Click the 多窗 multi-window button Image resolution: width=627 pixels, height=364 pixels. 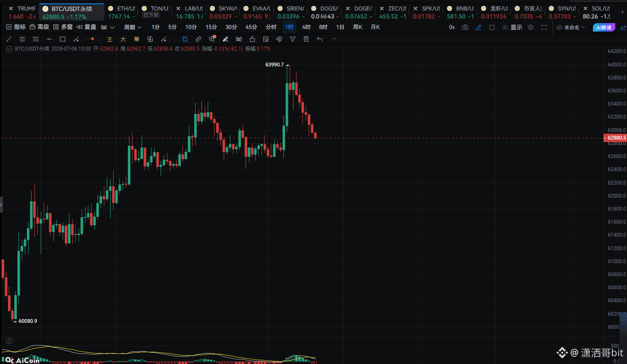[63, 27]
